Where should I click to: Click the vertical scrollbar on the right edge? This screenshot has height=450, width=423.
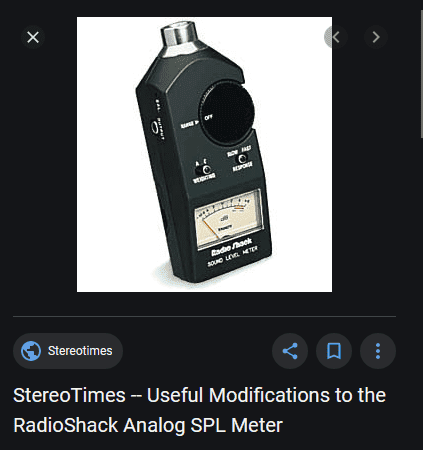click(421, 73)
